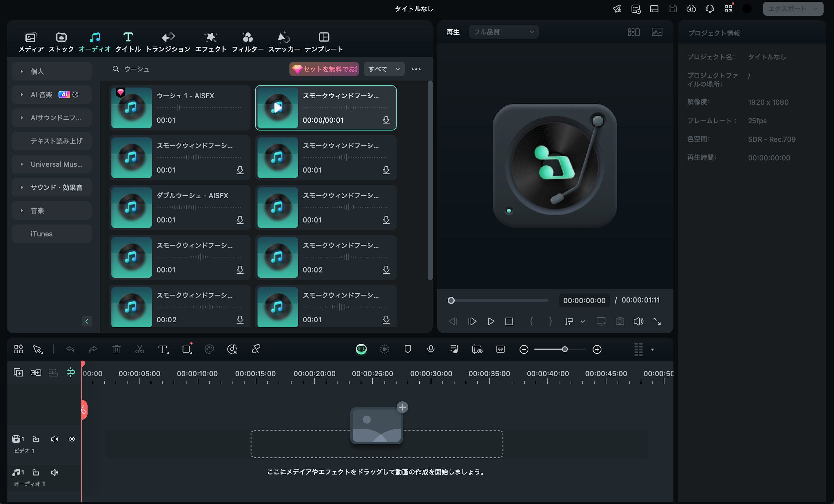The width and height of the screenshot is (834, 504).
Task: Switch to the エフェクト tab
Action: pos(211,42)
